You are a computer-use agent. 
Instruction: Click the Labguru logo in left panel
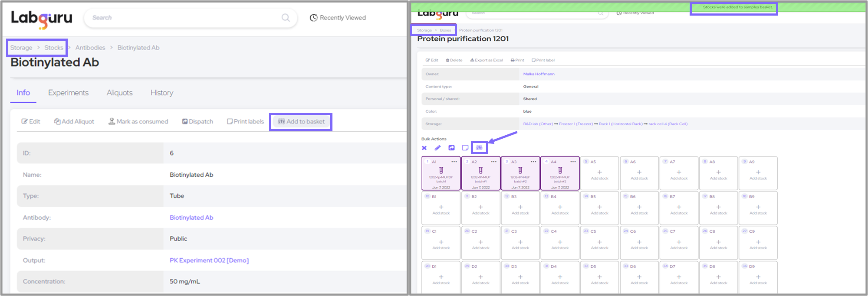(42, 19)
